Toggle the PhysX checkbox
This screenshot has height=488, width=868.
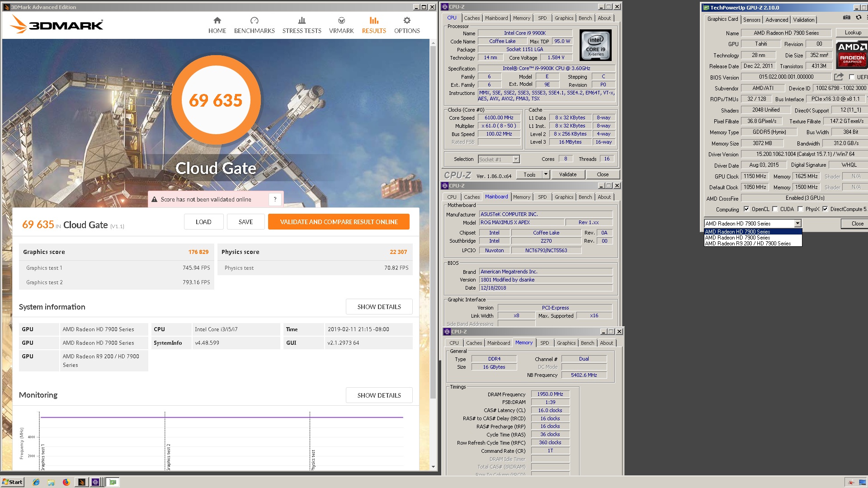pyautogui.click(x=800, y=209)
